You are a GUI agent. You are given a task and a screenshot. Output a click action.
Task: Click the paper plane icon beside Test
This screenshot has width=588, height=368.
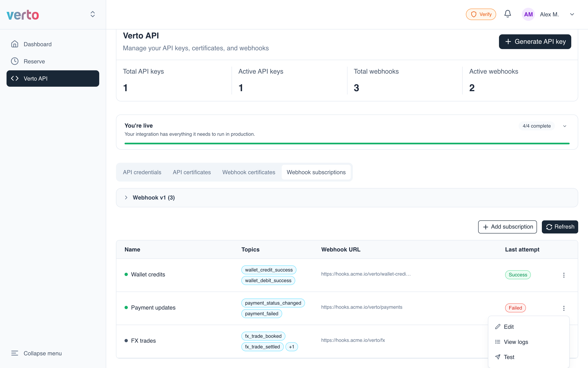[498, 357]
